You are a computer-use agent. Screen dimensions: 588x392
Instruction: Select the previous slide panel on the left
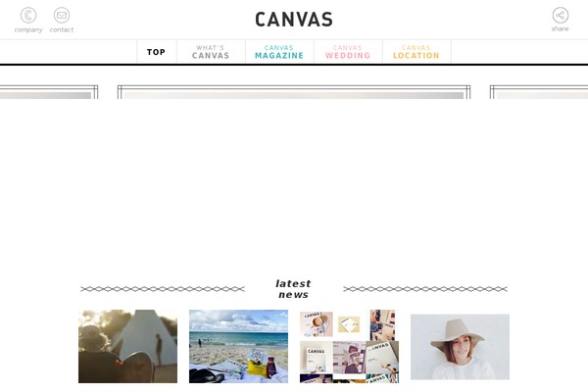49,92
